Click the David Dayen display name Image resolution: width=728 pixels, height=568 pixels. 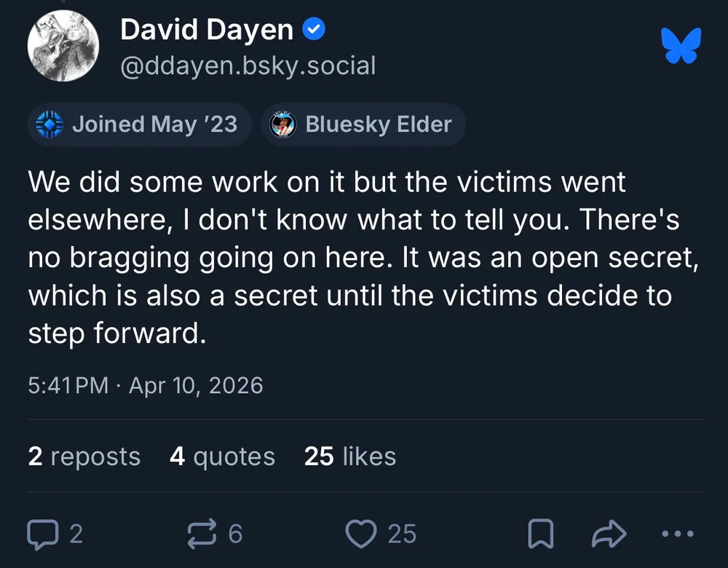[206, 30]
